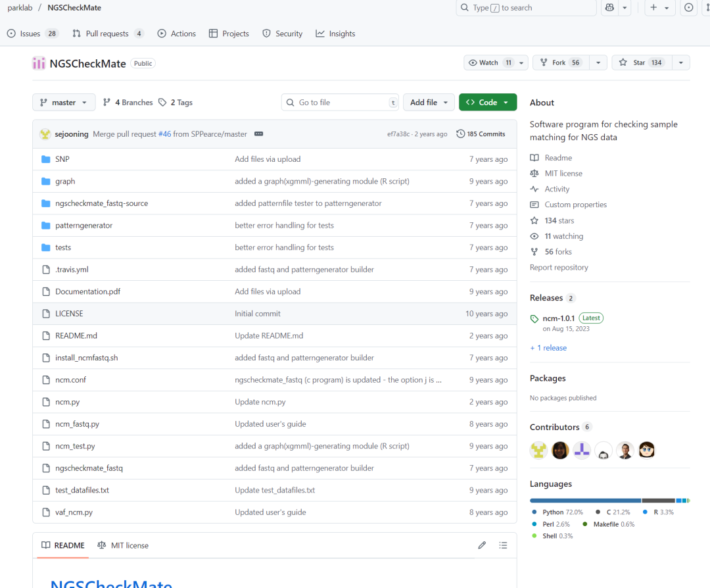710x588 pixels.
Task: View the 2 Tags link
Action: pos(176,103)
